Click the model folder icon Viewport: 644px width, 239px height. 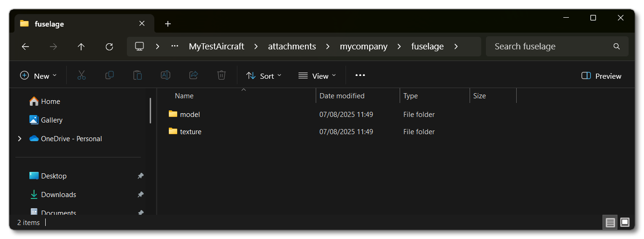click(173, 114)
